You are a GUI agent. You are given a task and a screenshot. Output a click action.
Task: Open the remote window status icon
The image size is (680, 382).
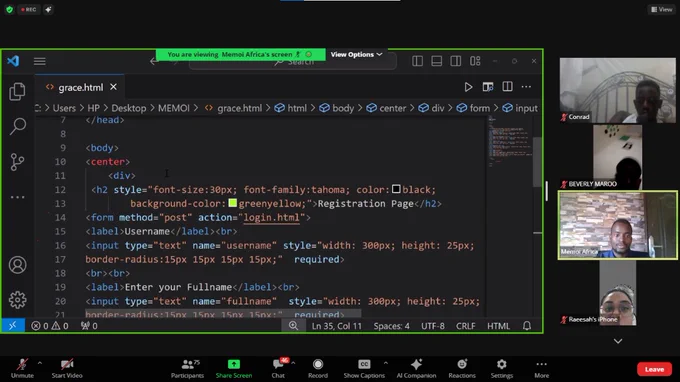point(13,326)
